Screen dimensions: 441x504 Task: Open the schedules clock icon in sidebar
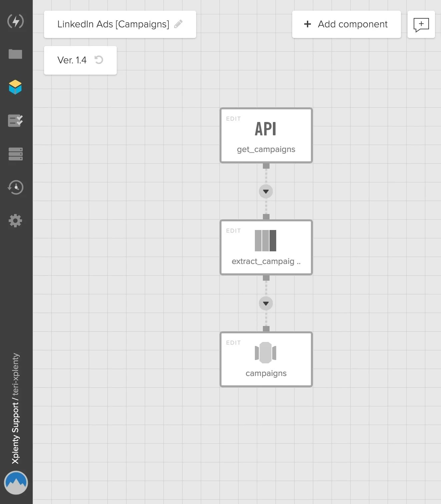(x=15, y=187)
